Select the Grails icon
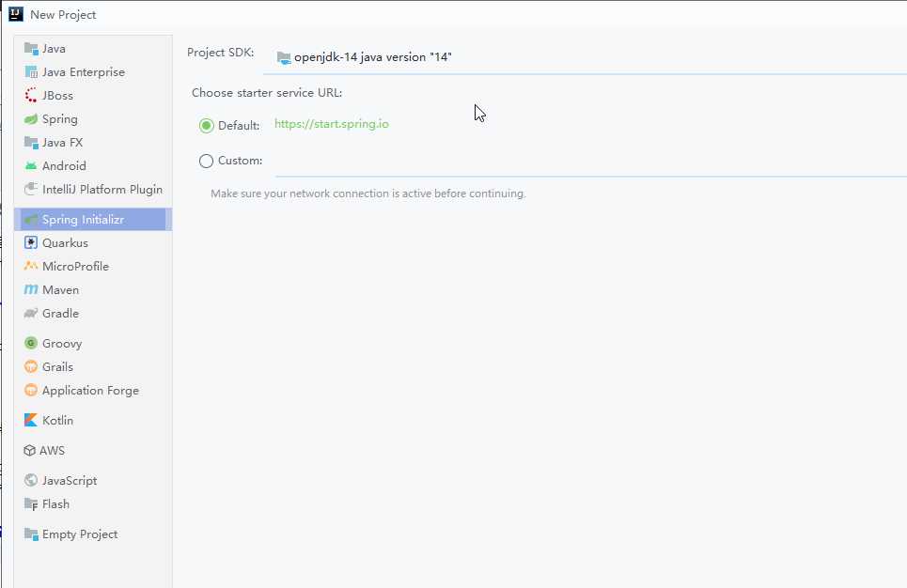The image size is (907, 588). coord(31,366)
